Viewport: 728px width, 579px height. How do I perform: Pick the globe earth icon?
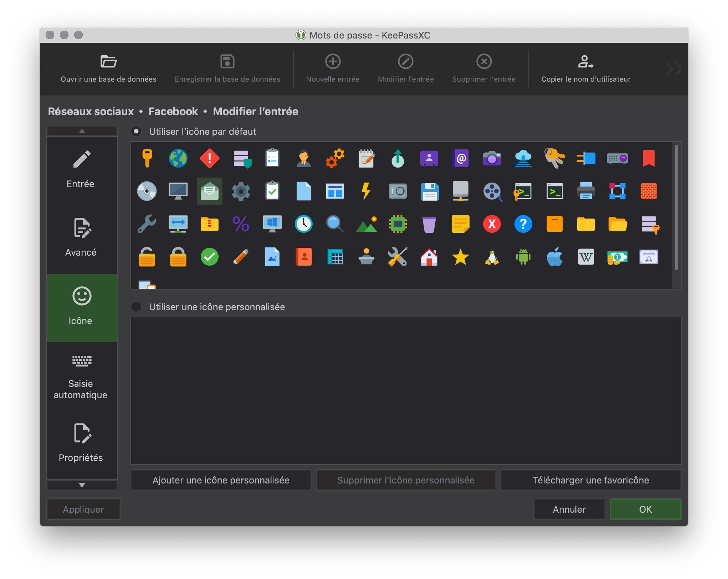178,158
